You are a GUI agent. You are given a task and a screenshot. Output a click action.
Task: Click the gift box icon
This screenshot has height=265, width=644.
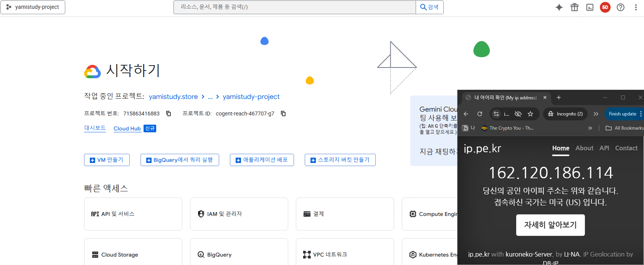click(x=575, y=7)
